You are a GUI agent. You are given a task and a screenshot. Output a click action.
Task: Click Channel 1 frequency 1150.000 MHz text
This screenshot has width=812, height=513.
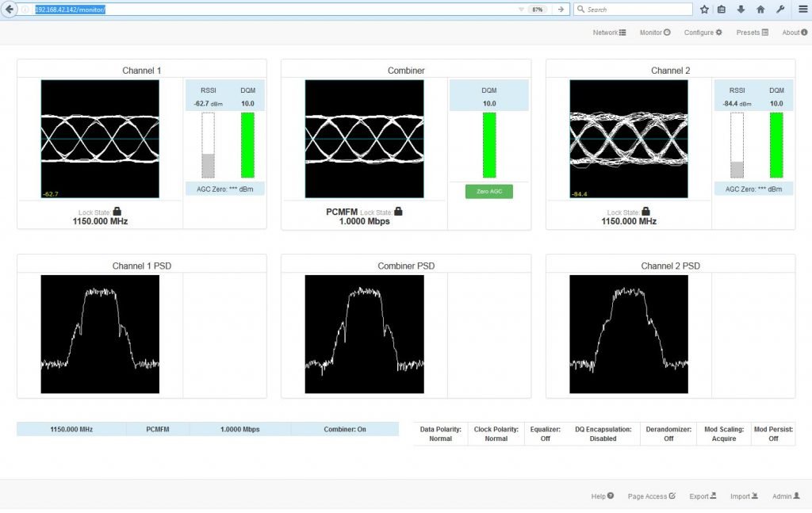(x=100, y=221)
